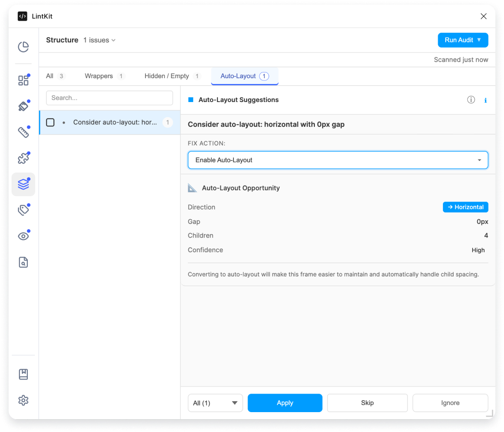Open the paint styles panel
Image resolution: width=504 pixels, height=432 pixels.
pyautogui.click(x=23, y=106)
